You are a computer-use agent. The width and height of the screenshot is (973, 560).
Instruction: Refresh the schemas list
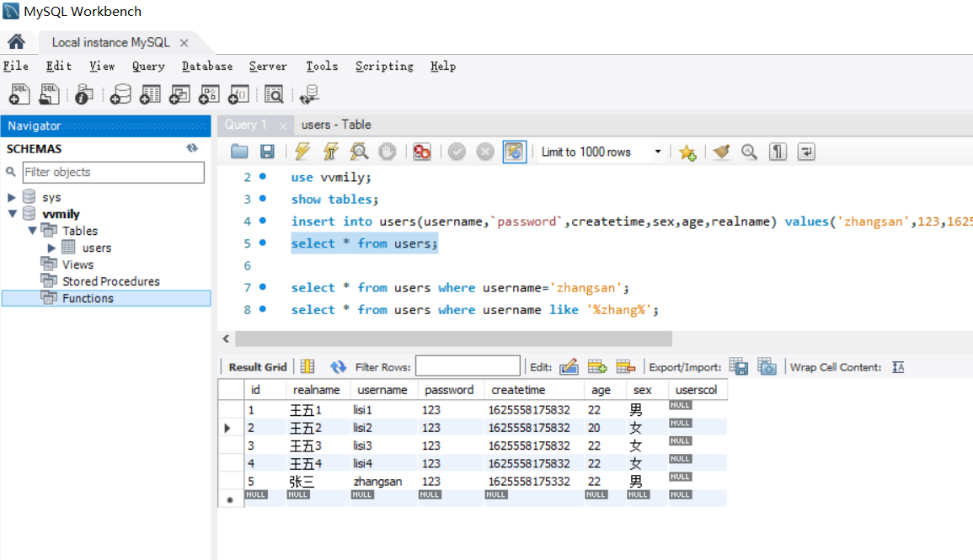coord(192,148)
